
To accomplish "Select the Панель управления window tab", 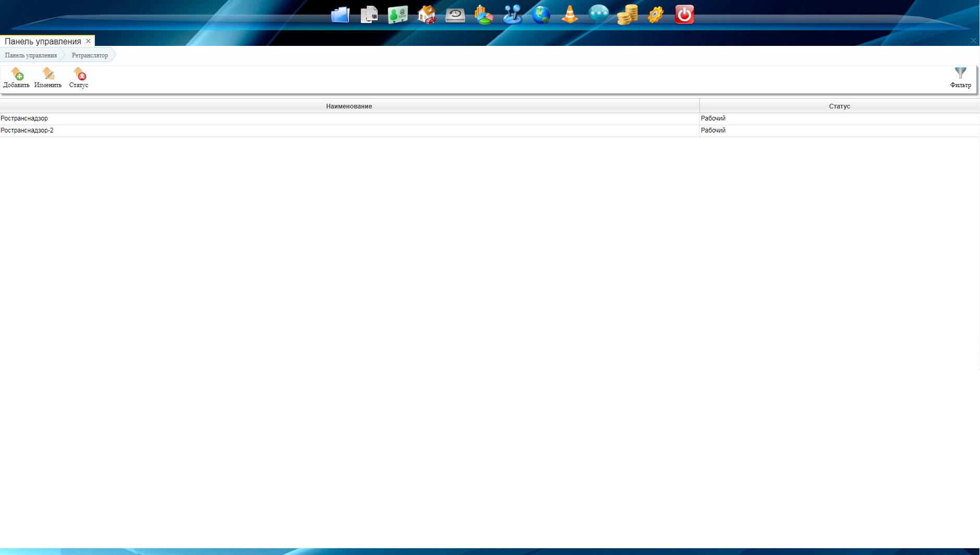I will [43, 41].
